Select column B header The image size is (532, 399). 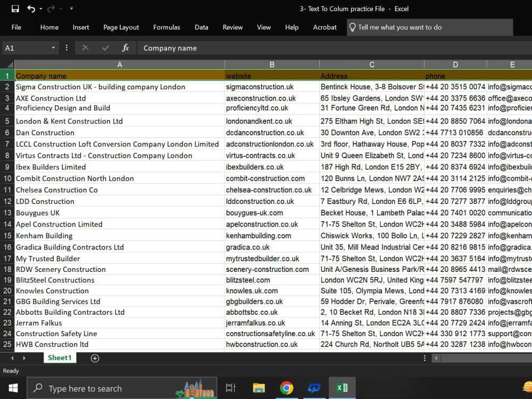(272, 64)
